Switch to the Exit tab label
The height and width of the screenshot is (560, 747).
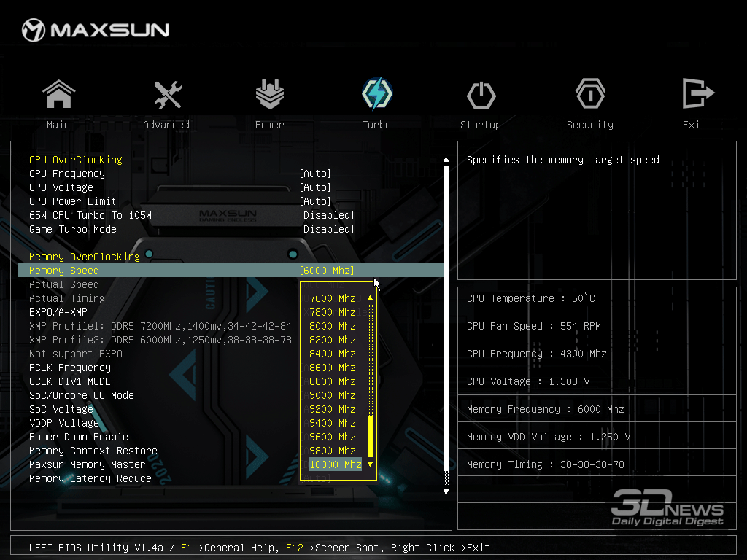[694, 125]
